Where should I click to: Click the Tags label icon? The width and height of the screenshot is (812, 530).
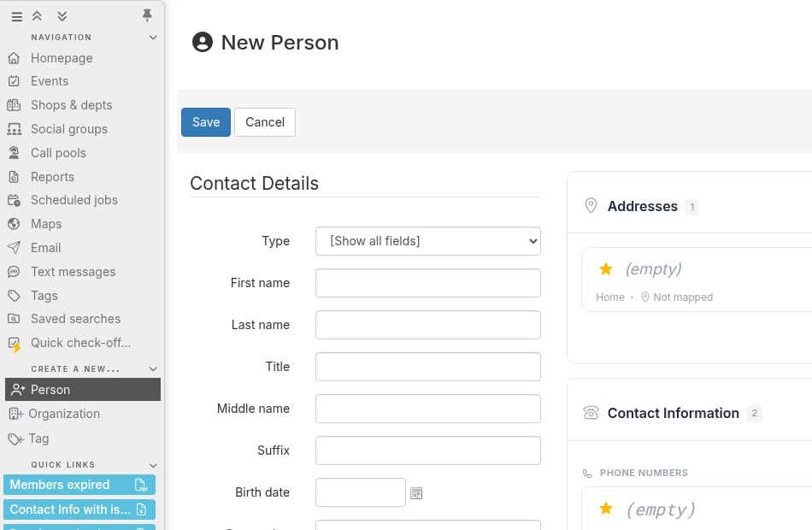click(x=14, y=296)
